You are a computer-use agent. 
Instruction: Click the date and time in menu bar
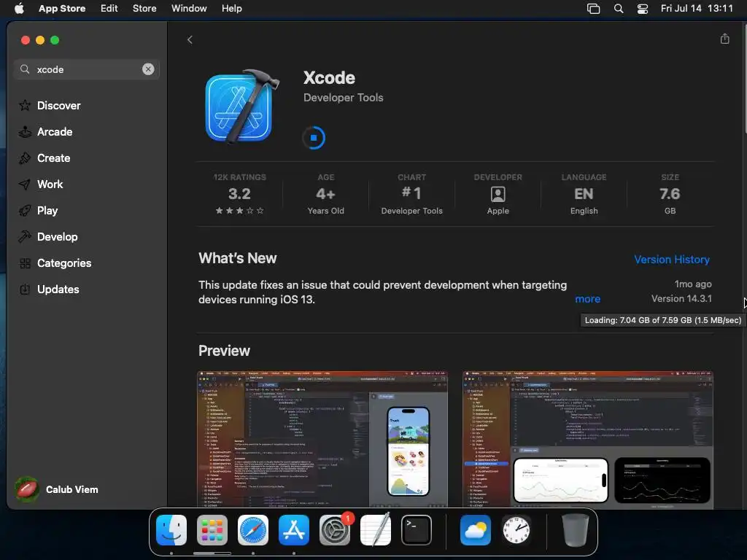(697, 8)
